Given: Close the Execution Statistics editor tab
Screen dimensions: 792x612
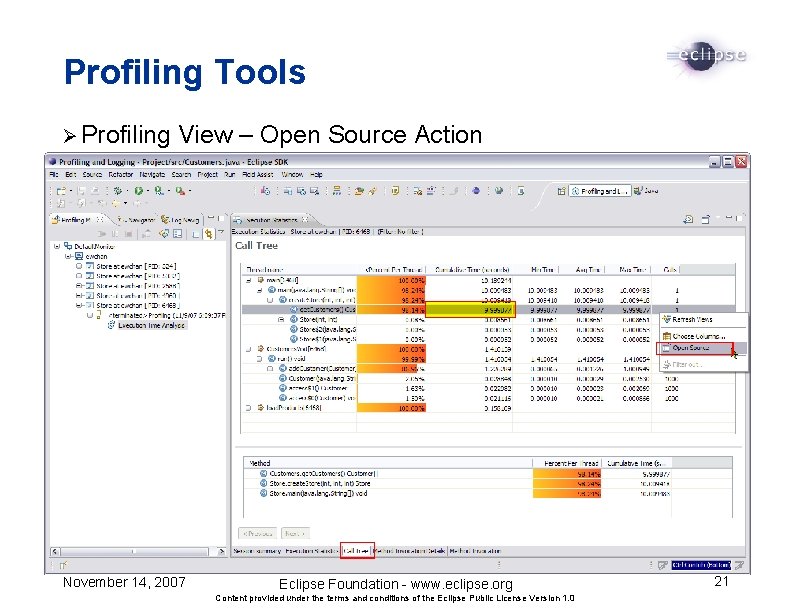Looking at the screenshot, I should coord(305,220).
